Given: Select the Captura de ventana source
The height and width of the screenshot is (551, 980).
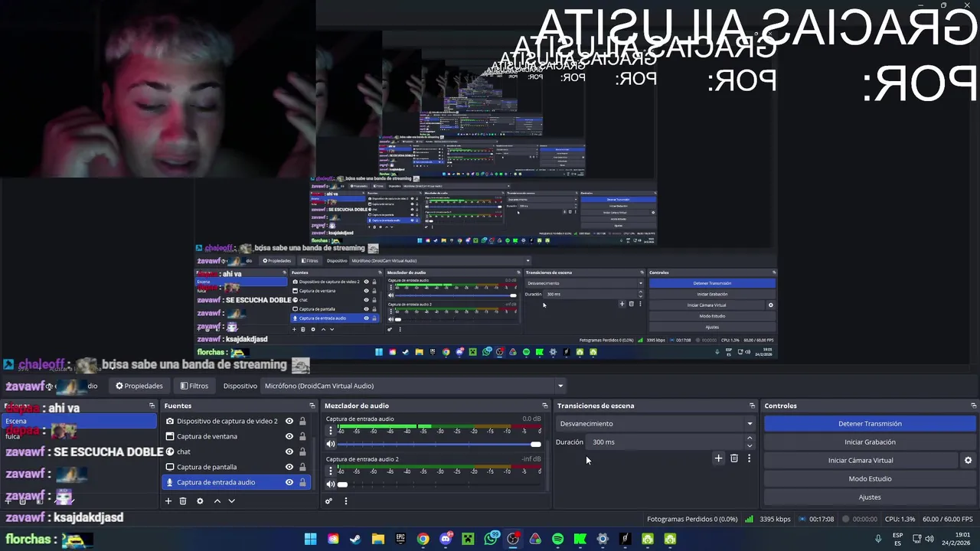Looking at the screenshot, I should tap(207, 436).
